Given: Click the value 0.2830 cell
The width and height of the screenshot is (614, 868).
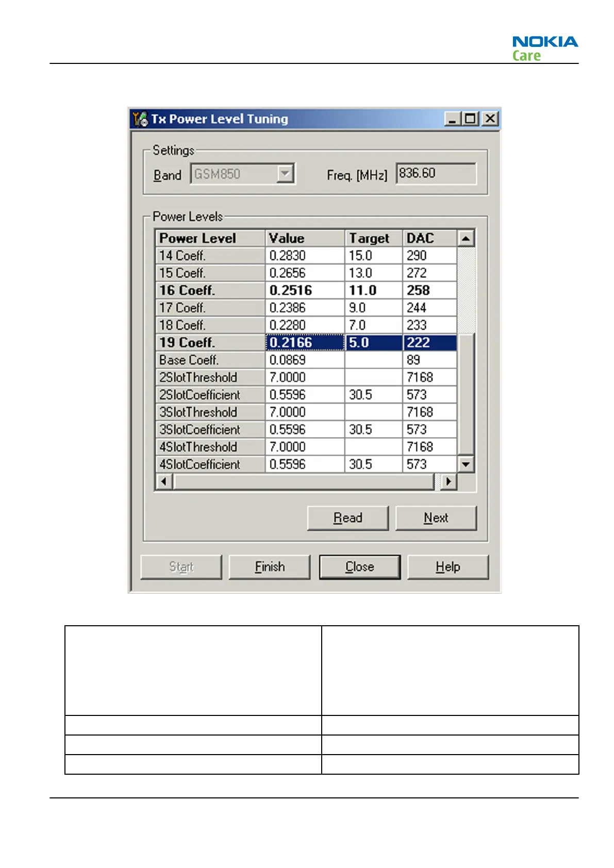Looking at the screenshot, I should point(305,256).
